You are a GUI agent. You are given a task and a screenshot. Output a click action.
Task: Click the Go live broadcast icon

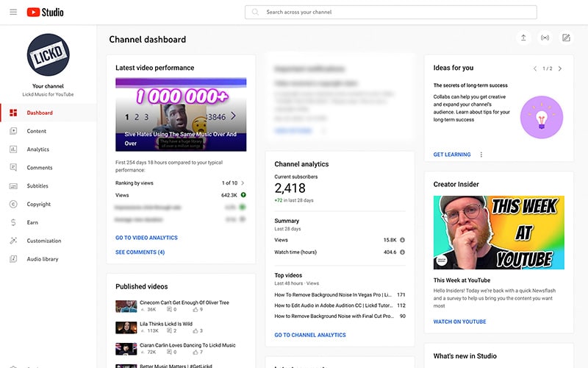click(545, 38)
